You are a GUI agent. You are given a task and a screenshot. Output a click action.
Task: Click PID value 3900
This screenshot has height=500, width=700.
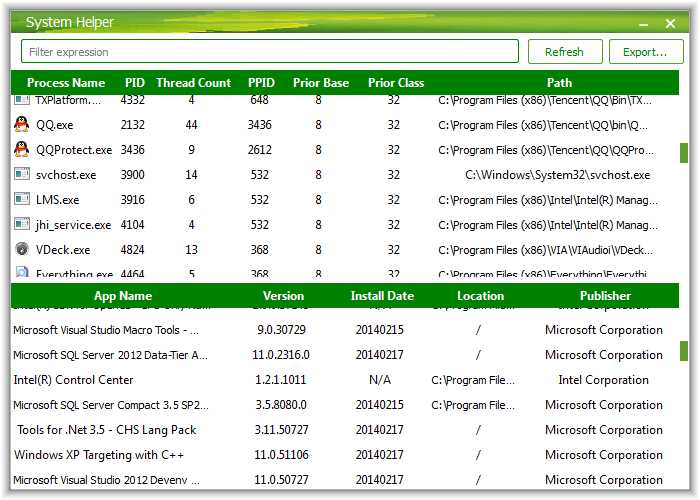(133, 175)
